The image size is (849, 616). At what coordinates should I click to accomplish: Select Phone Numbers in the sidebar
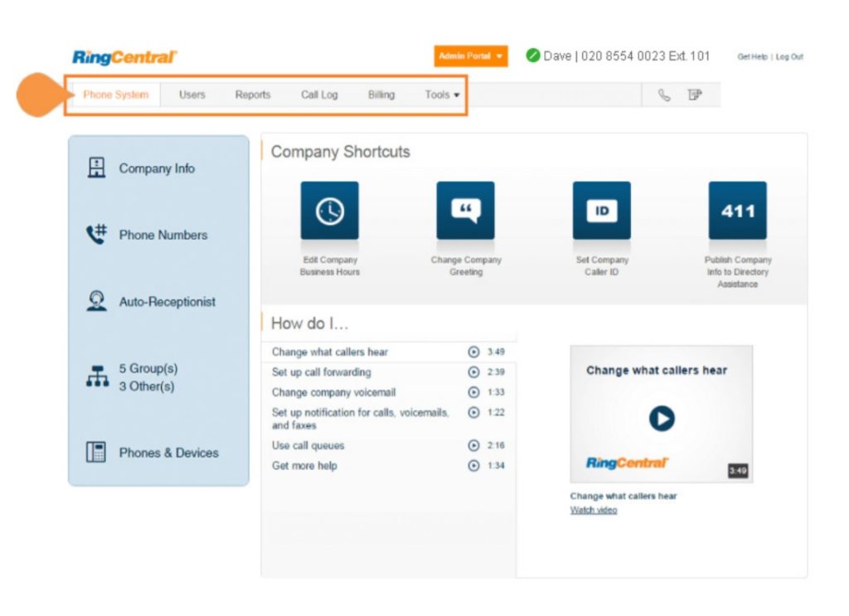click(163, 235)
